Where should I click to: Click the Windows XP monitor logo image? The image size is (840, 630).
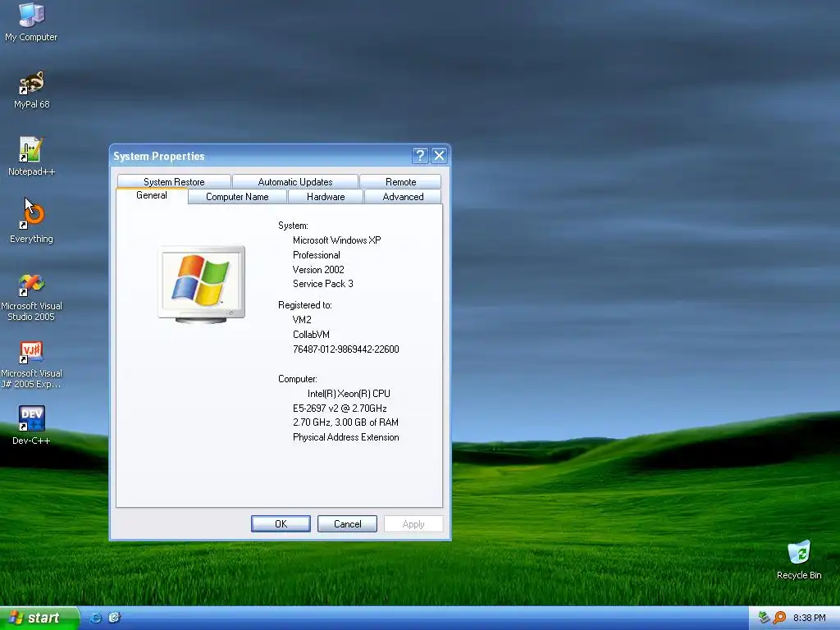pyautogui.click(x=202, y=285)
